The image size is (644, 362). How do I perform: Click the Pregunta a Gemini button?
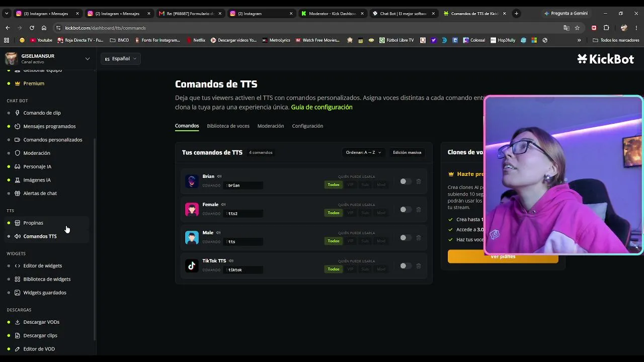coord(566,14)
